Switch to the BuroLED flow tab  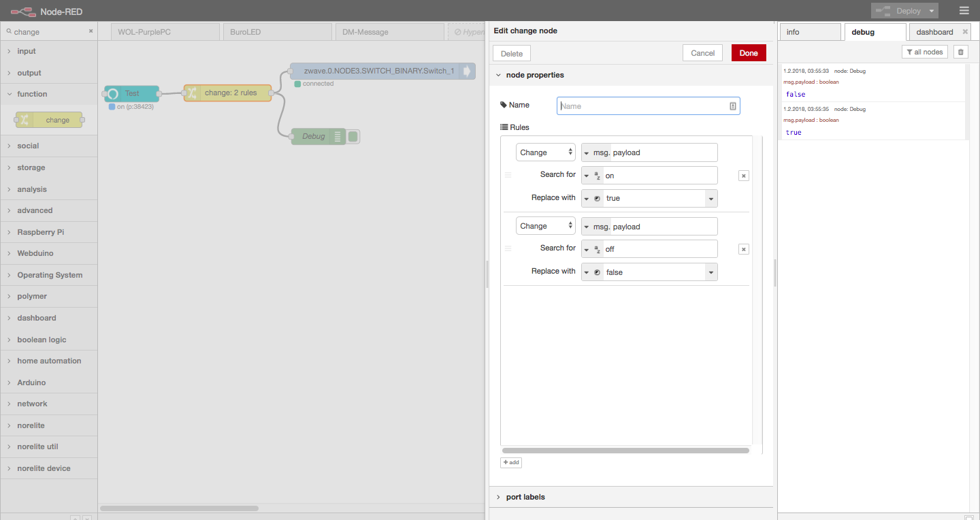277,32
